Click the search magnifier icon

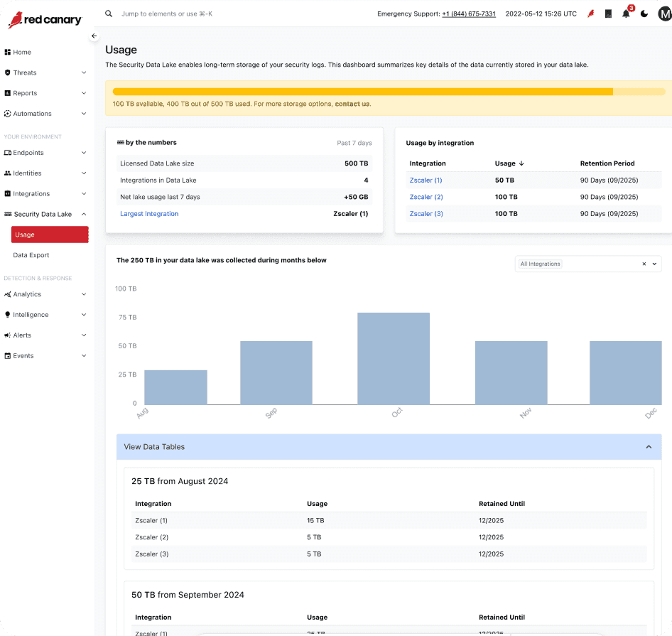[109, 14]
